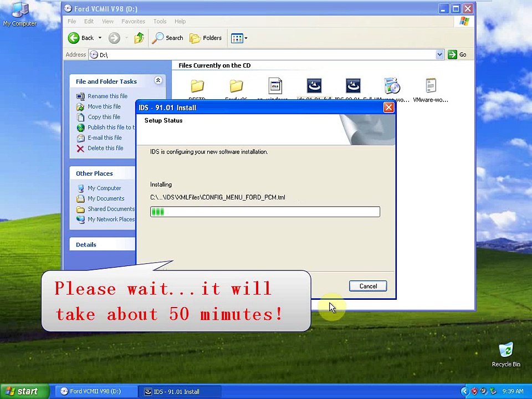Toggle the Folders pane button
Screen dimensions: 532x399
(206, 38)
